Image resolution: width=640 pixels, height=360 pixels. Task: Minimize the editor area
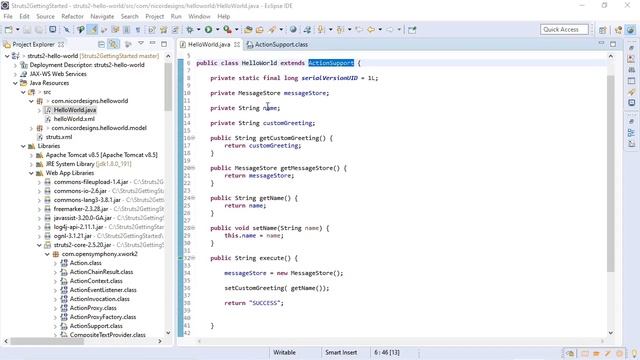pos(601,43)
